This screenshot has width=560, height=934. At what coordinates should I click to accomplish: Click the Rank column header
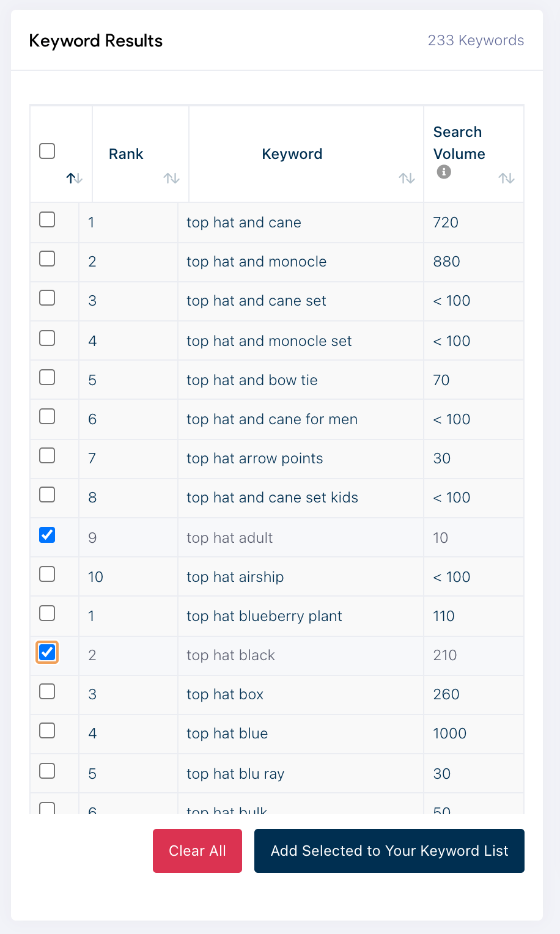(126, 154)
